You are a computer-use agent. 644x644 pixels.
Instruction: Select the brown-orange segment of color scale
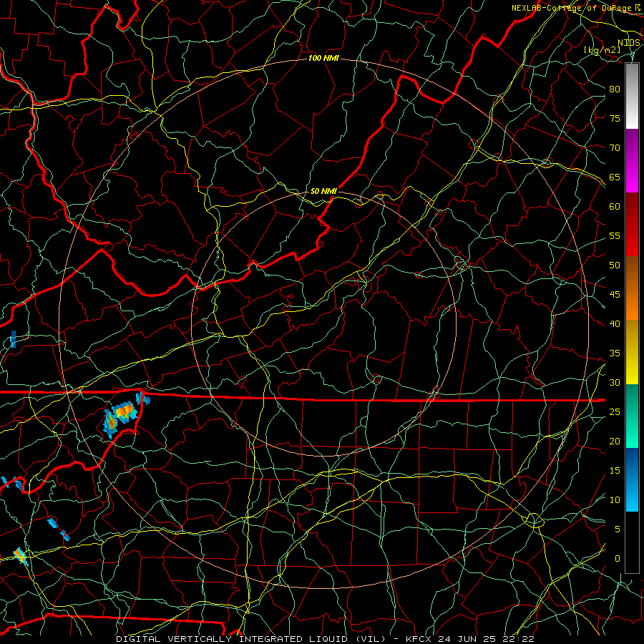point(632,288)
